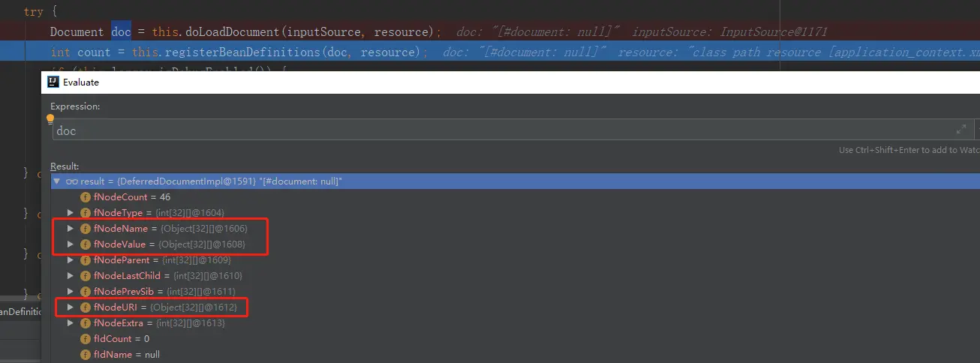Expand the fNodeExtra array node
Screen dimensions: 980x363
71,323
